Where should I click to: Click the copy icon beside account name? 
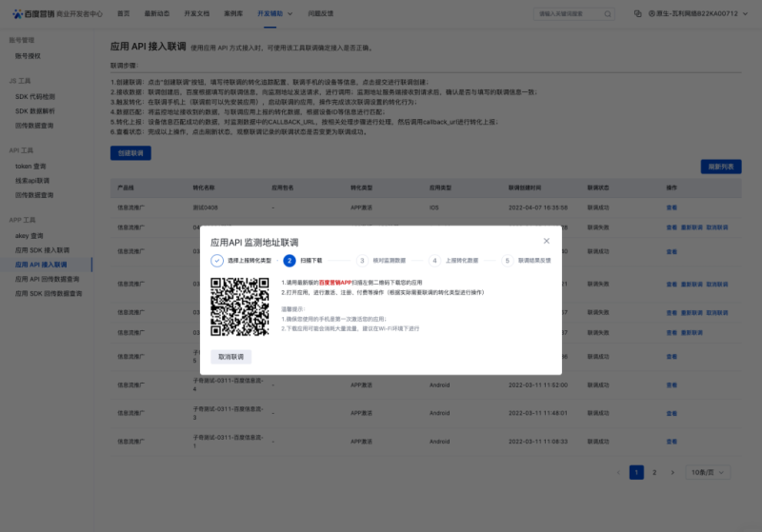(x=637, y=13)
